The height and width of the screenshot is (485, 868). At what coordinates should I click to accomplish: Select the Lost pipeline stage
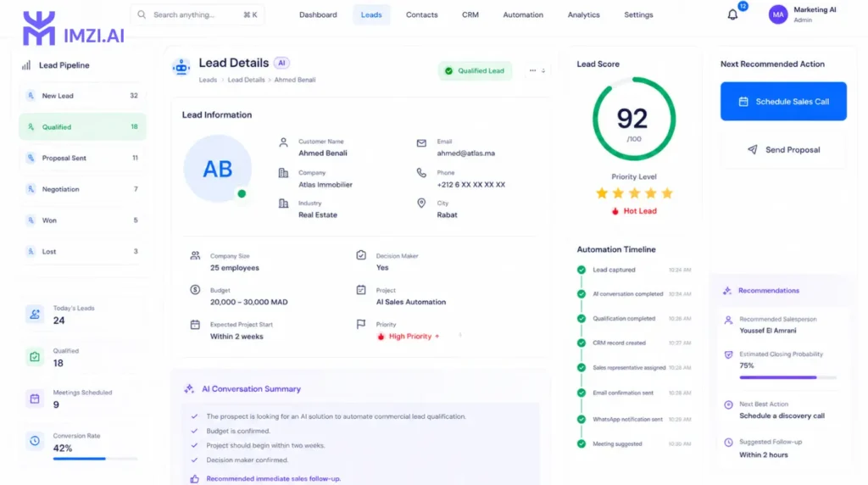82,251
